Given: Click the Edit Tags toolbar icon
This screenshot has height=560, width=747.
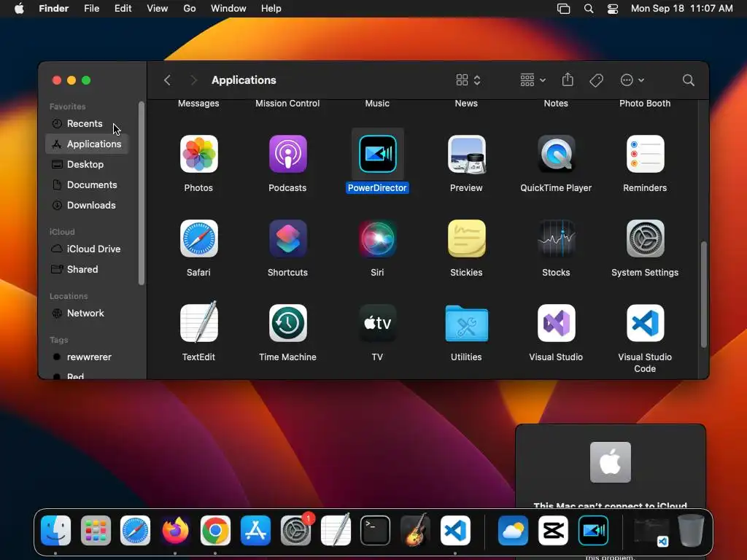Looking at the screenshot, I should point(596,80).
